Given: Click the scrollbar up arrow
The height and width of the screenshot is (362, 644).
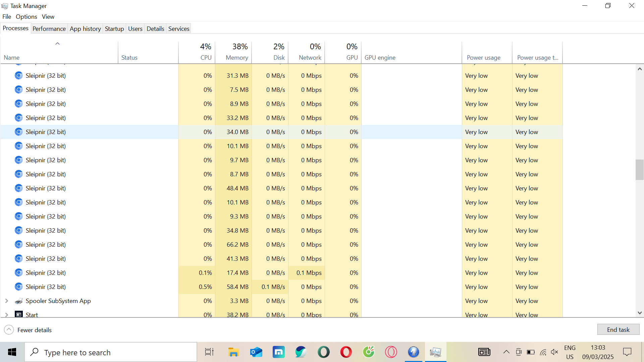Looking at the screenshot, I should pos(639,69).
